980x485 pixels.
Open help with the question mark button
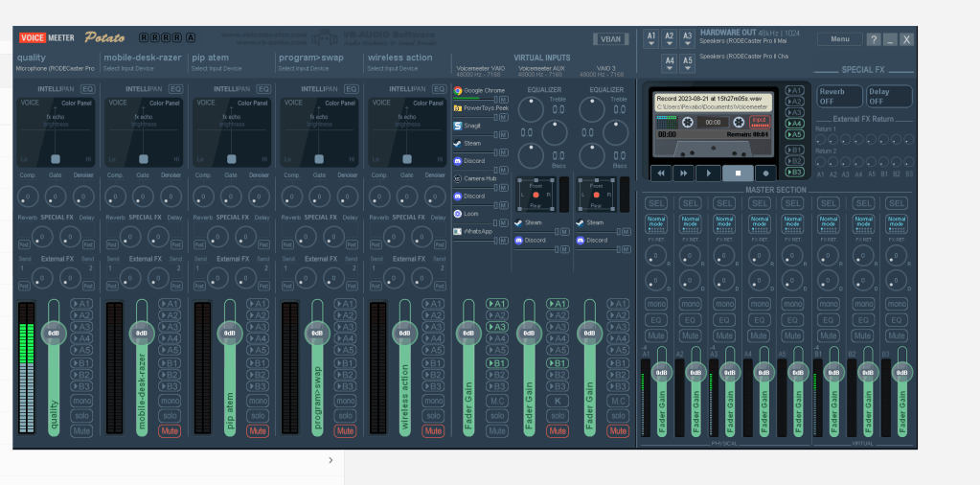(x=873, y=39)
